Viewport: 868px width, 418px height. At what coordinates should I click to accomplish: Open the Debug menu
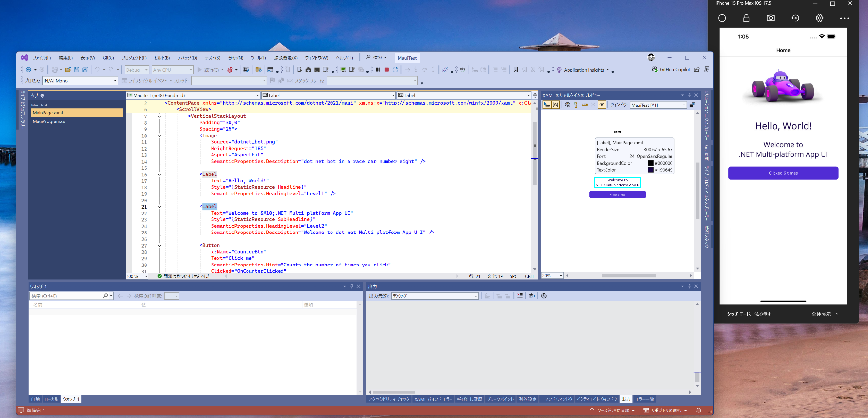coord(187,58)
